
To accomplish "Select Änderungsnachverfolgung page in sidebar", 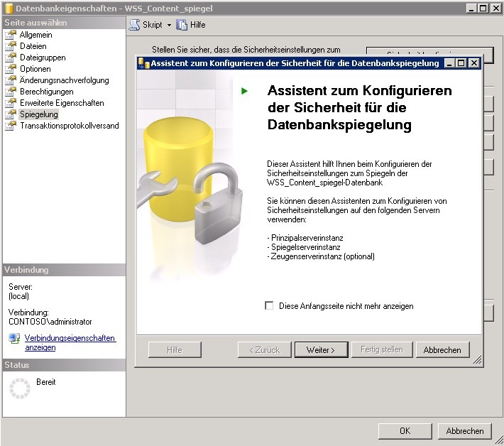I will click(x=64, y=80).
